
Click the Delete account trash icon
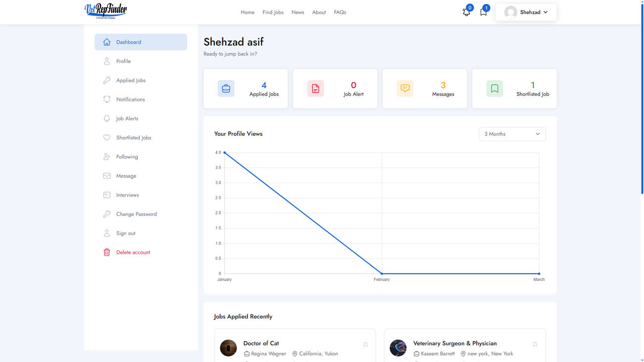tap(107, 253)
